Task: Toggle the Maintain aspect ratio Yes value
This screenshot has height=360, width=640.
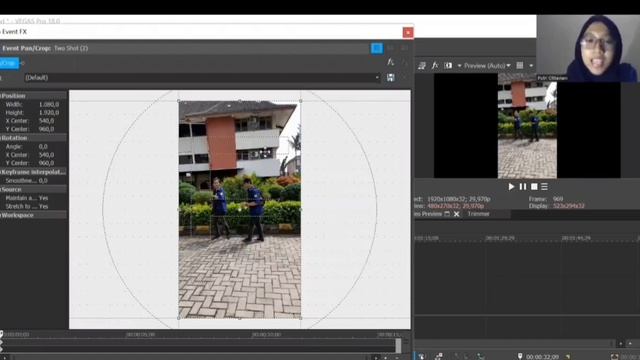Action: pos(43,198)
